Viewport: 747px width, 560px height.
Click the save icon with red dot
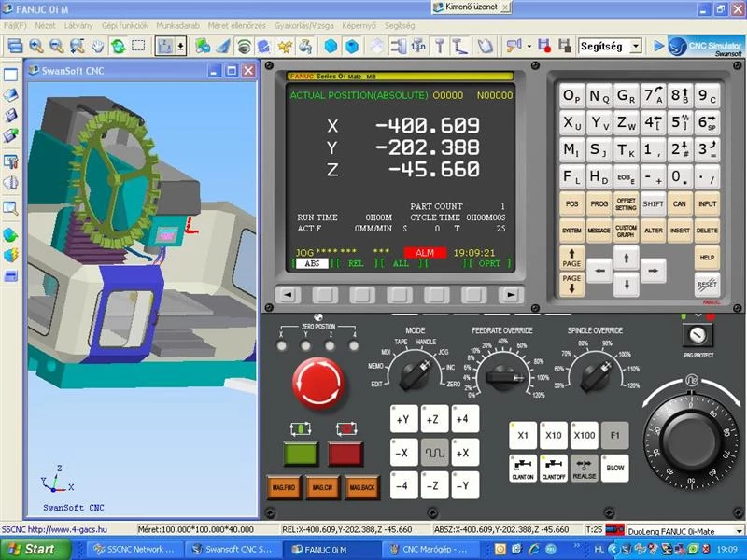point(544,46)
